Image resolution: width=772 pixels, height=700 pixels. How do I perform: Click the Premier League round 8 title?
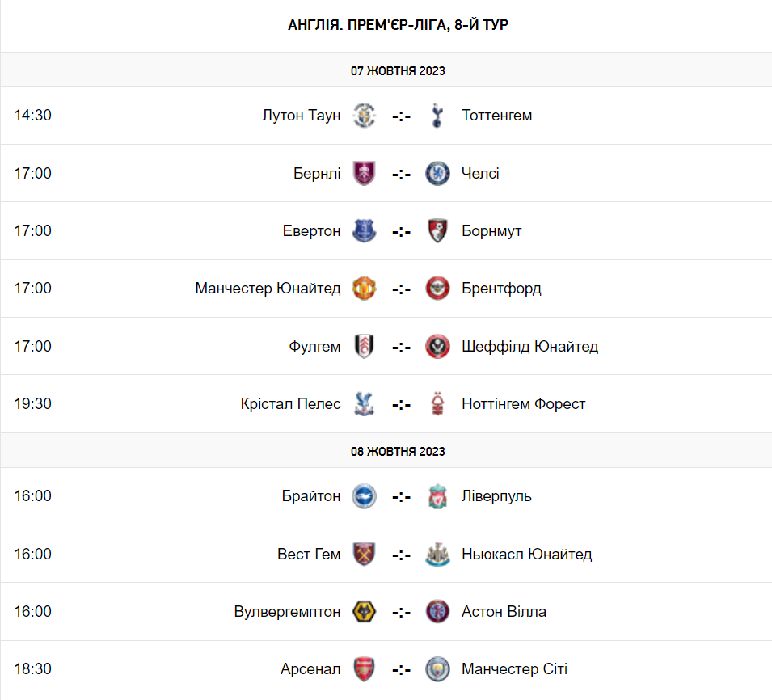[x=398, y=24]
